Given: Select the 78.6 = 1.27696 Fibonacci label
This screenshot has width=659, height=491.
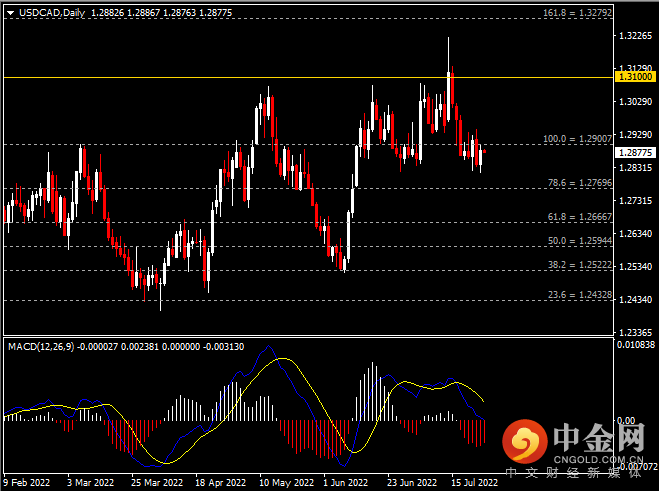Looking at the screenshot, I should 580,182.
